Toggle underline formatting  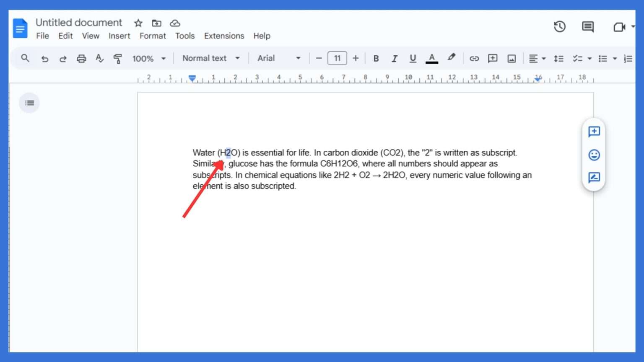(x=413, y=59)
